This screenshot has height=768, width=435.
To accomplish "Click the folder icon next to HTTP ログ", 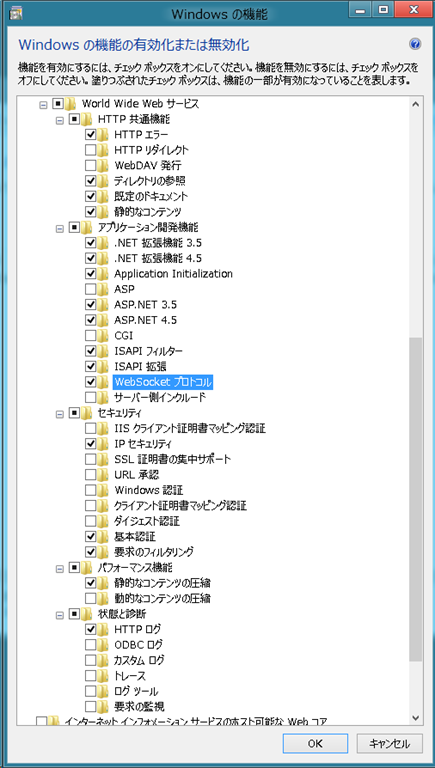I will pos(102,629).
